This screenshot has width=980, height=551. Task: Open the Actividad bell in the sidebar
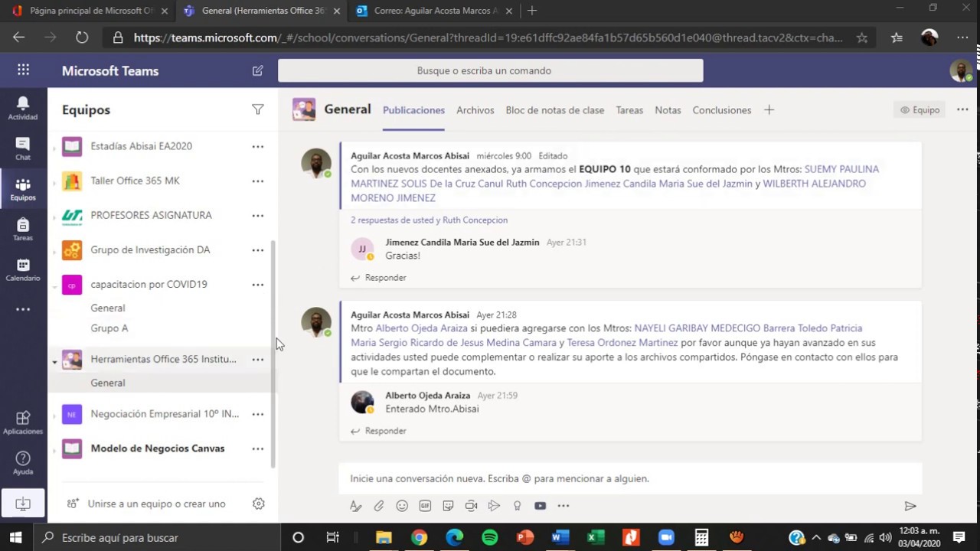23,108
